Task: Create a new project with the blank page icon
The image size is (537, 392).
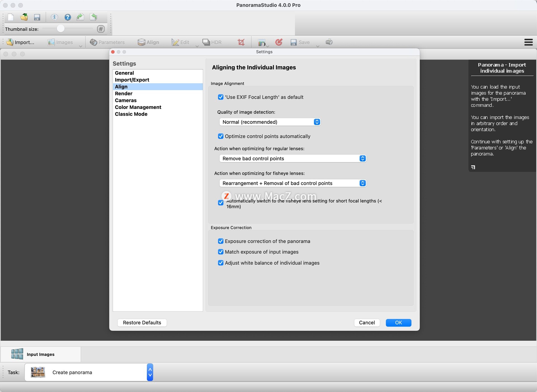Action: tap(11, 17)
